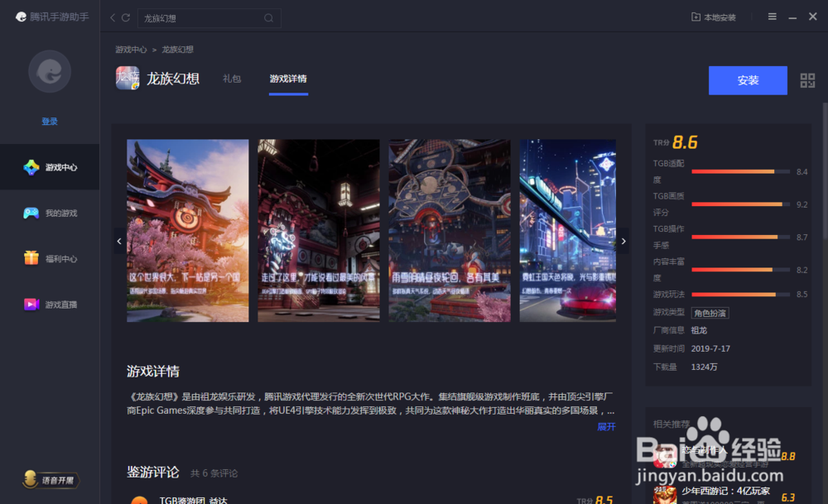Click the 语音开黑 voice chat button

point(51,480)
